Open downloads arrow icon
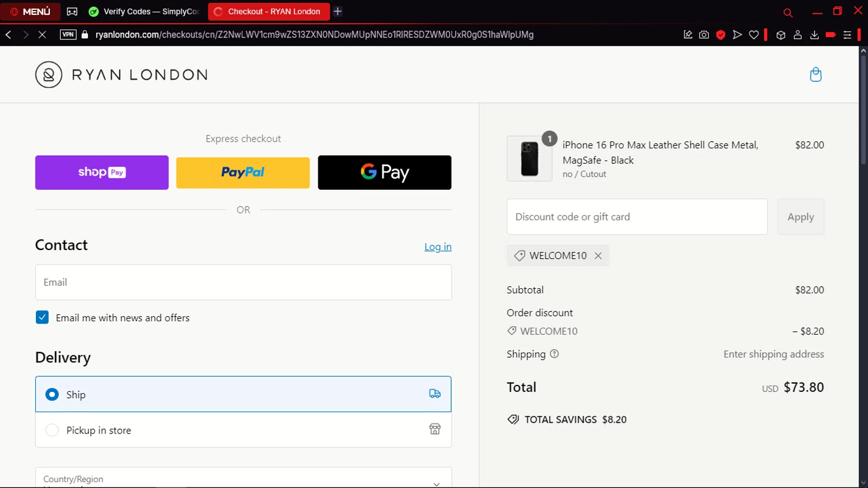Screen dimensions: 868x488 tap(814, 35)
